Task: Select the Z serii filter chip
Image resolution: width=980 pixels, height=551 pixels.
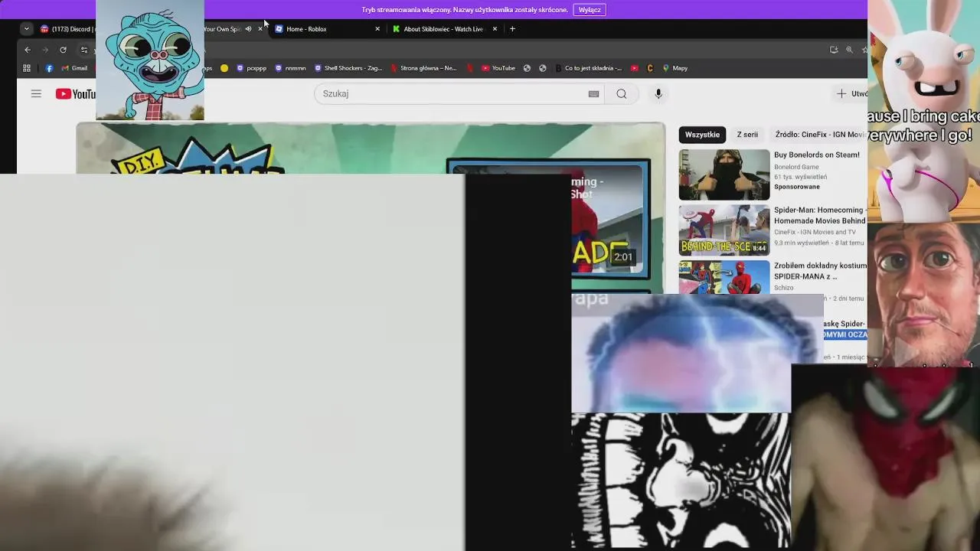Action: (747, 135)
